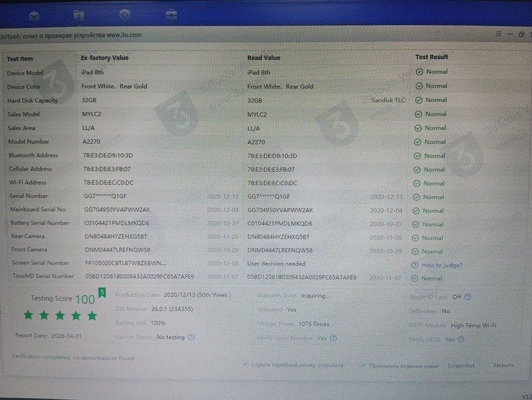The height and width of the screenshot is (400, 532).
Task: Click the window title '3uTools отчет о проверке устройства'
Action: [x=53, y=35]
